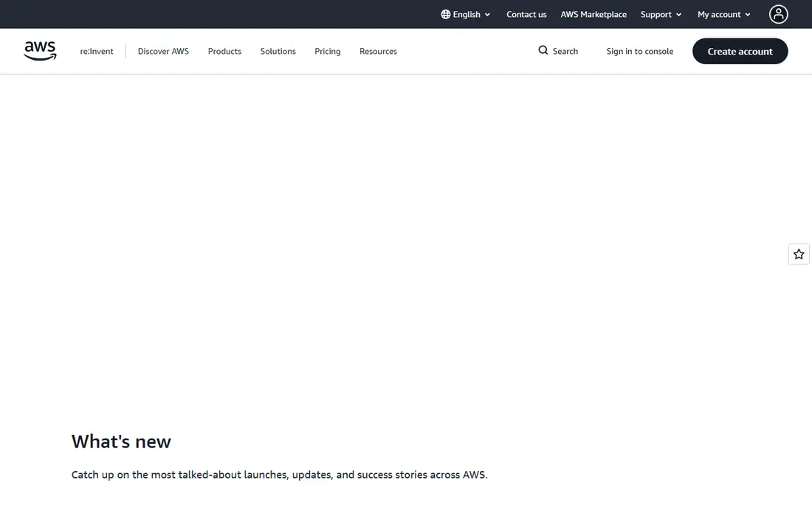Screen dimensions: 812x508
Task: Click the What's new heading
Action: [x=121, y=442]
